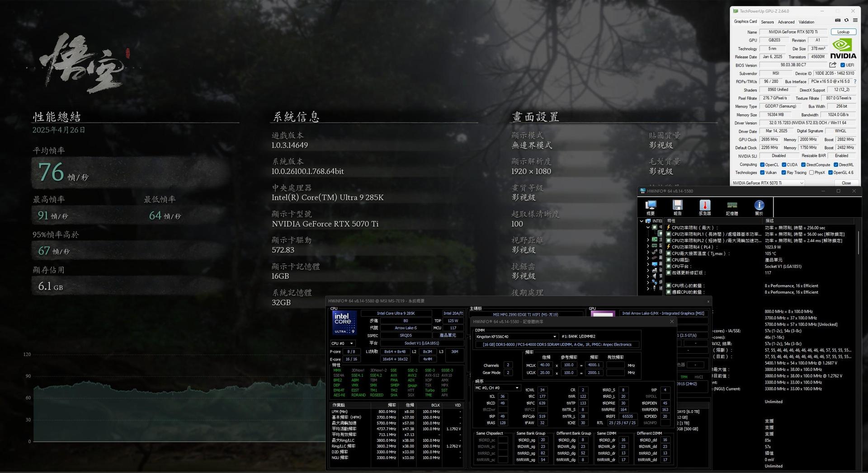Take a GPU-Z screenshot with the camera icon

(x=838, y=20)
